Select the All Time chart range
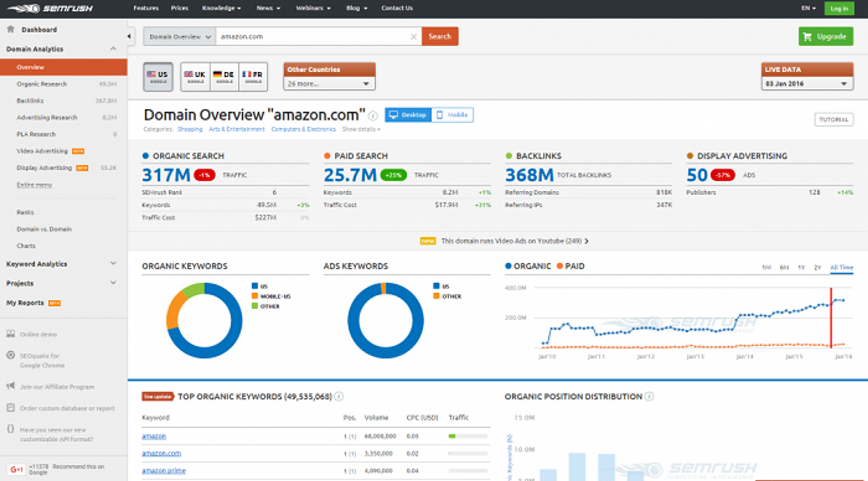 point(841,267)
